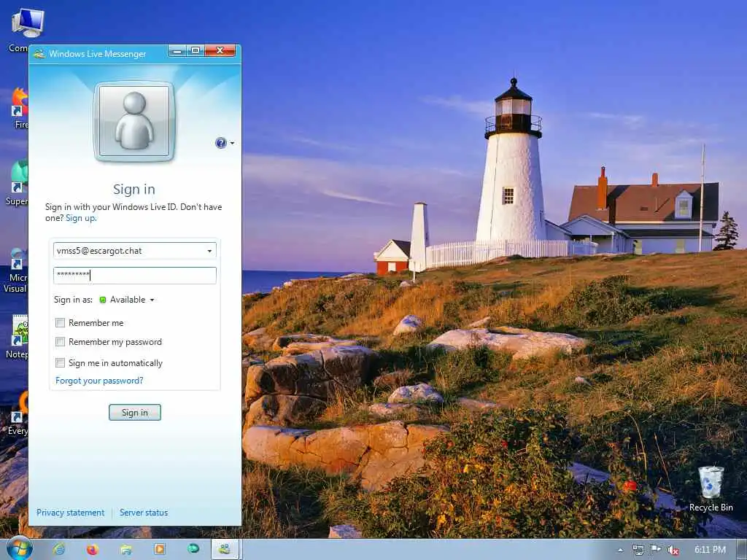The height and width of the screenshot is (560, 747).
Task: Check the Remember me checkbox
Action: [60, 323]
